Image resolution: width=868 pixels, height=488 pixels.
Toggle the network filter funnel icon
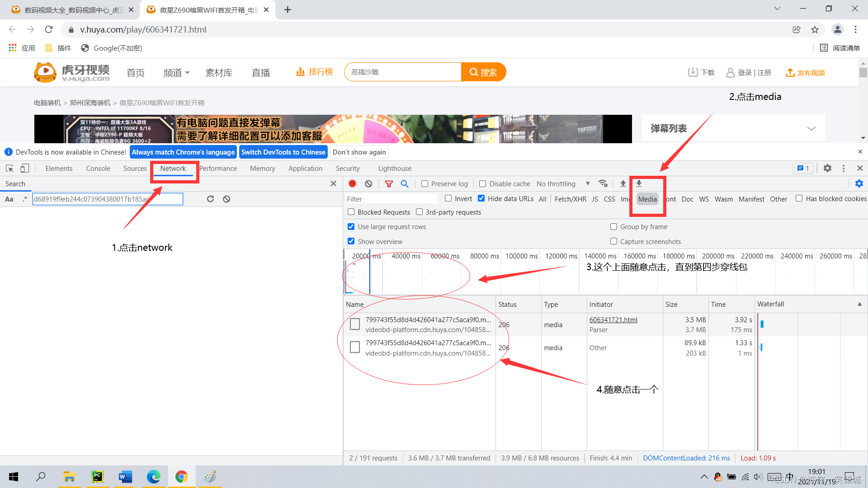(x=389, y=183)
